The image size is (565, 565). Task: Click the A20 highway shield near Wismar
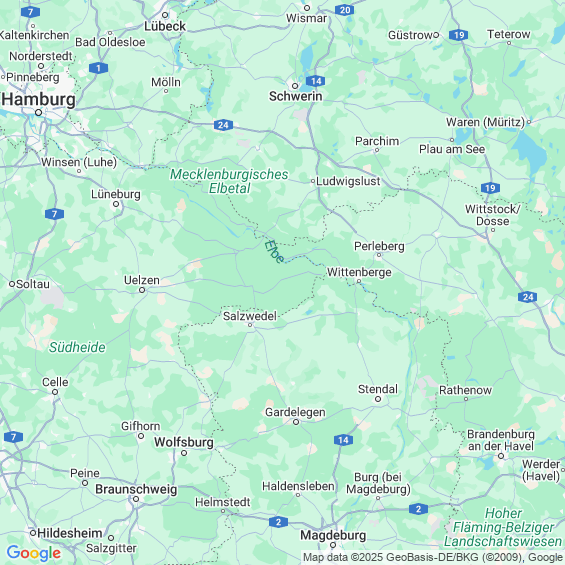pos(344,10)
